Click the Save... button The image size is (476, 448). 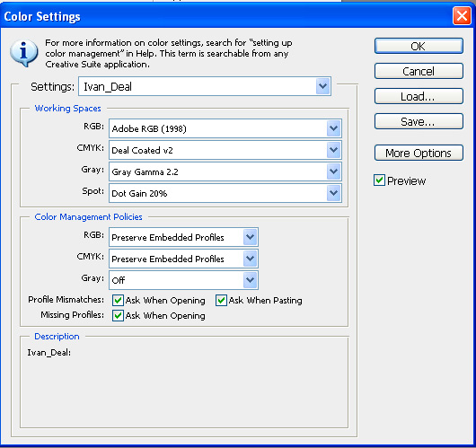[x=419, y=121]
